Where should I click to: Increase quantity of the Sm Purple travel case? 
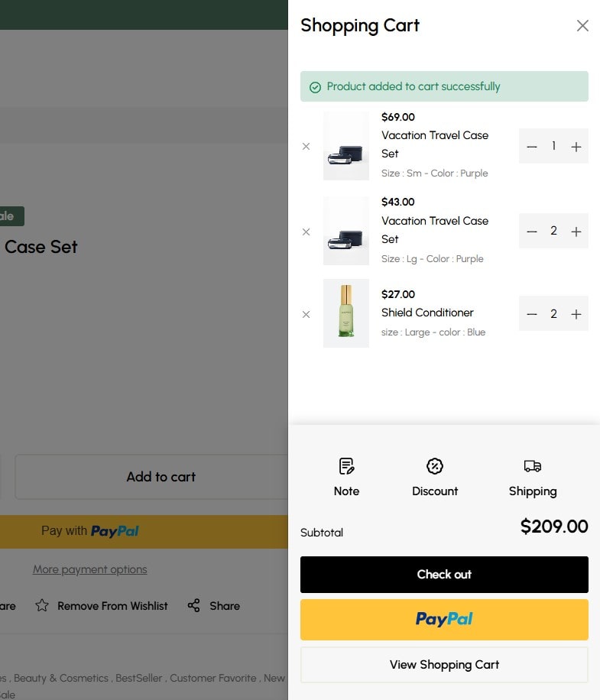pos(576,147)
